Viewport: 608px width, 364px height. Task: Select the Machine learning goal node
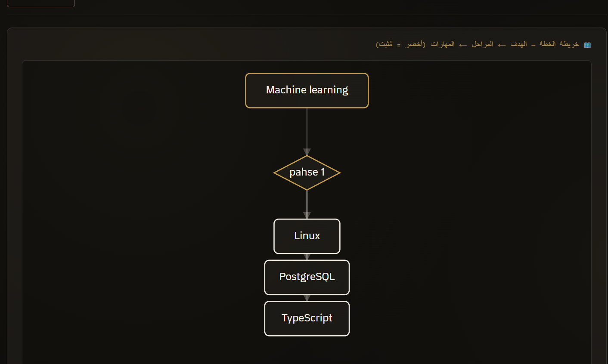coord(307,90)
